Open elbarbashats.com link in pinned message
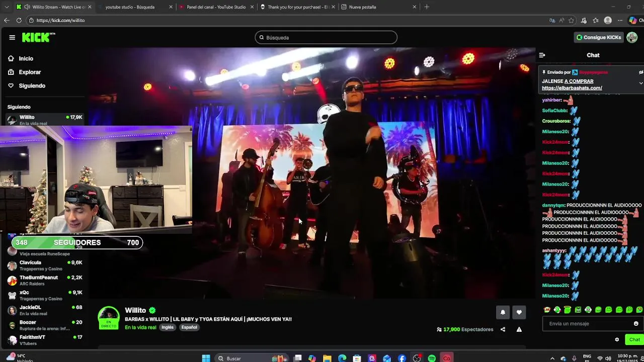 572,88
